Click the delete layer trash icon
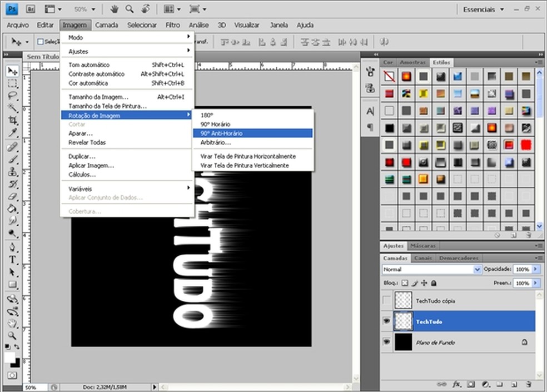 pyautogui.click(x=529, y=384)
